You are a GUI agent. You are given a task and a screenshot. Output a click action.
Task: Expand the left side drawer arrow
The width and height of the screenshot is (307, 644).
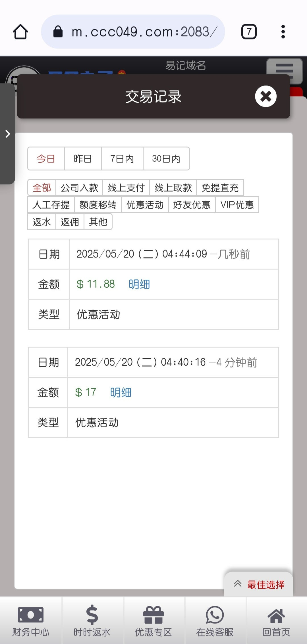coord(8,134)
